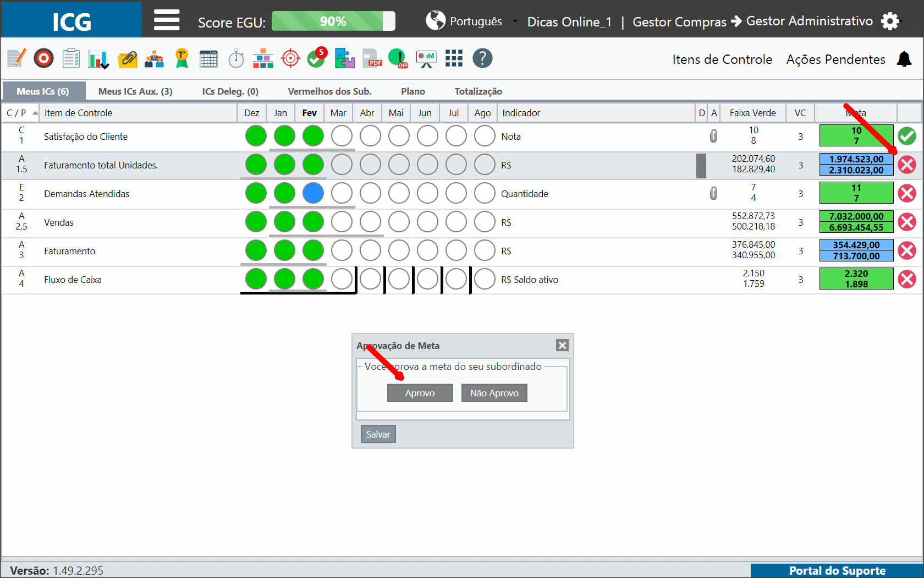This screenshot has width=924, height=578.
Task: Click the yellow attachments folder icon
Action: [x=127, y=58]
